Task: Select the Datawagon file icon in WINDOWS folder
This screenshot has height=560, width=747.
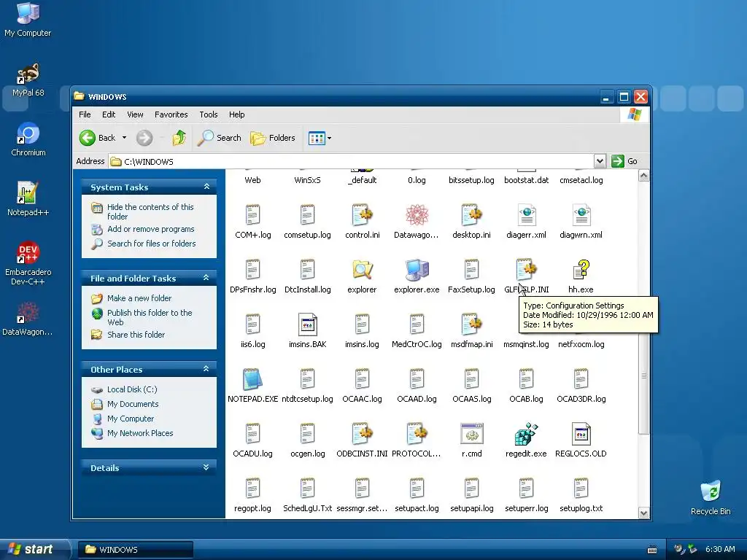Action: 417,215
